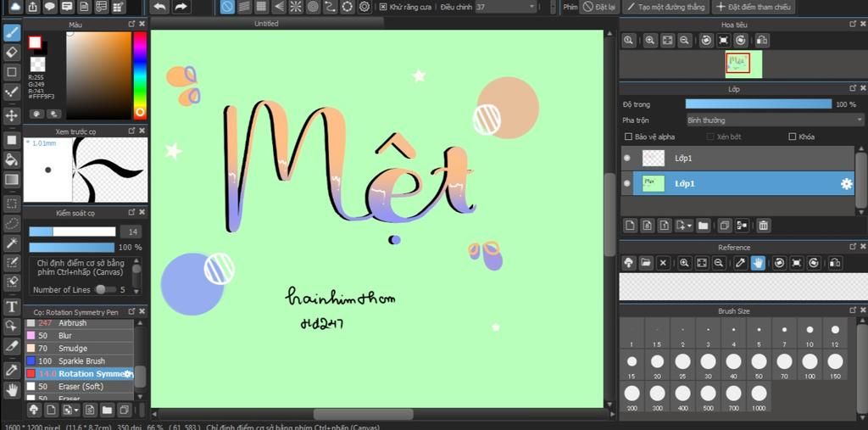Select the Move tool

(11, 116)
